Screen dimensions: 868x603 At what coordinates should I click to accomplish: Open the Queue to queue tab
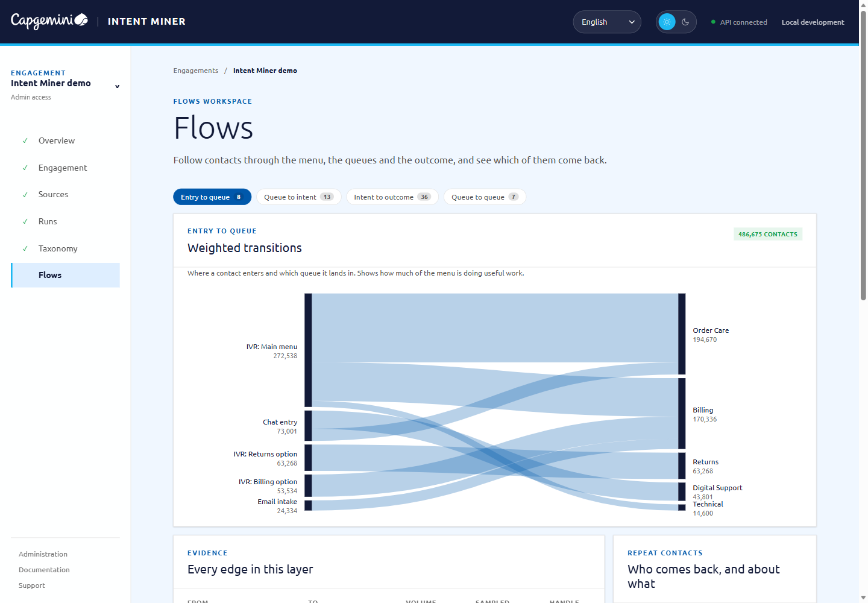tap(485, 197)
